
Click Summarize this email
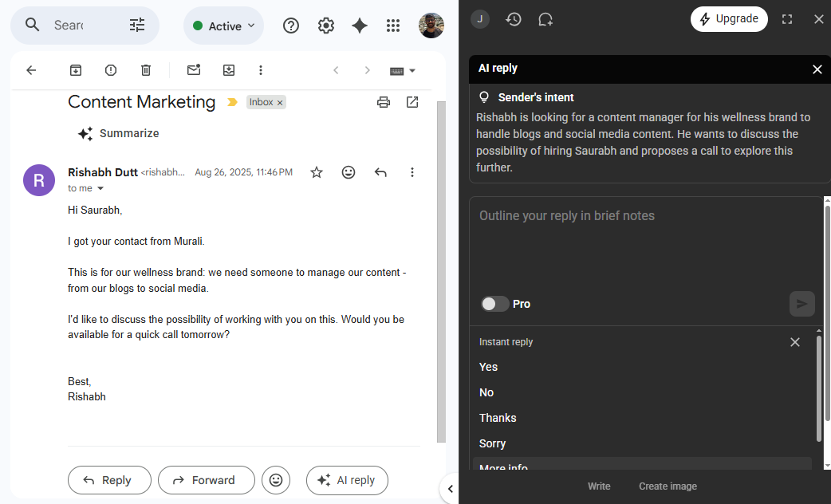coord(119,133)
